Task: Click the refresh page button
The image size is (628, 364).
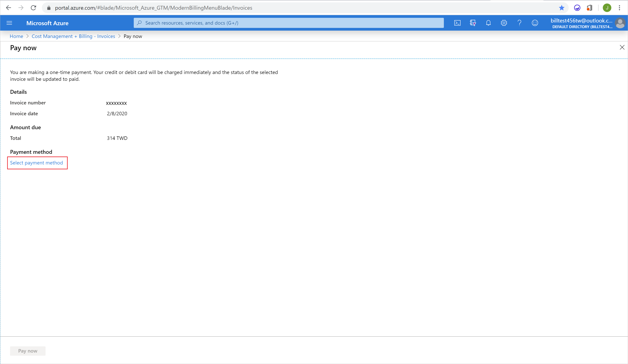Action: point(33,7)
